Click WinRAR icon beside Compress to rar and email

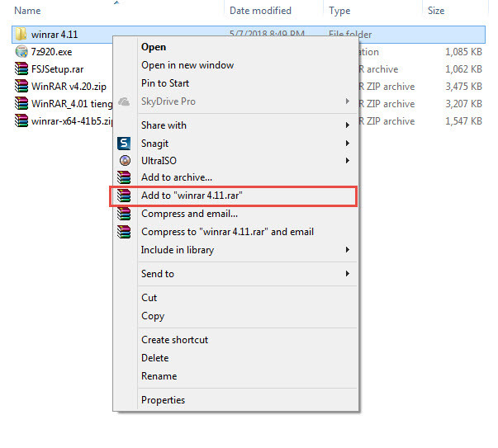tap(124, 232)
